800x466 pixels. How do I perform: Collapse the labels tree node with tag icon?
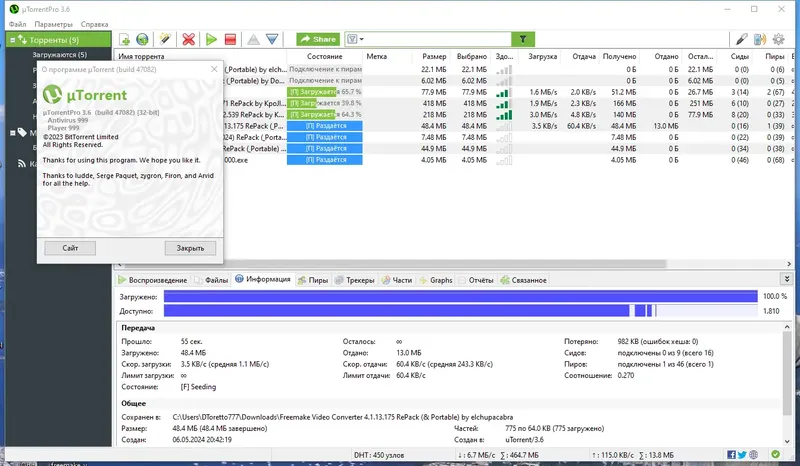click(x=13, y=133)
